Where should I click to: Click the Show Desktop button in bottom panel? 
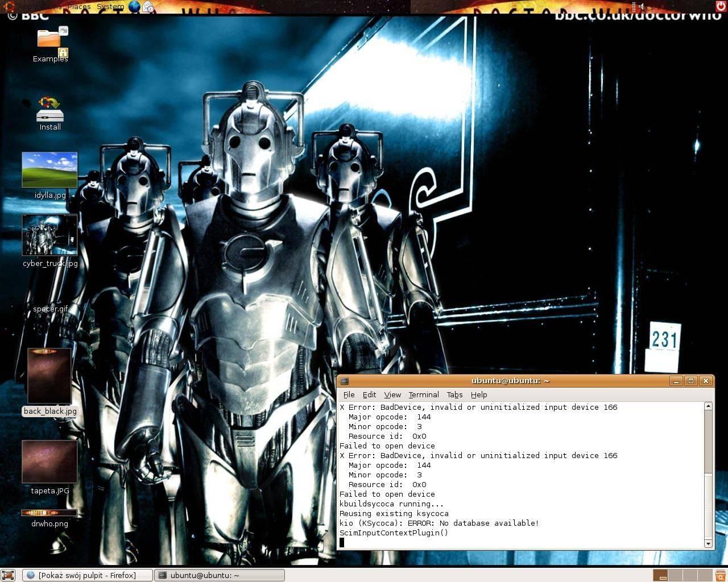pos(8,575)
